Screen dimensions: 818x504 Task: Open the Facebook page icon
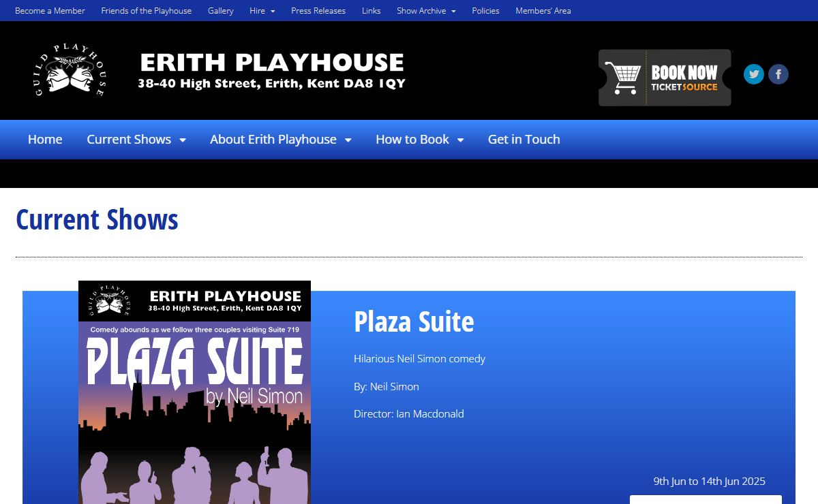(778, 74)
